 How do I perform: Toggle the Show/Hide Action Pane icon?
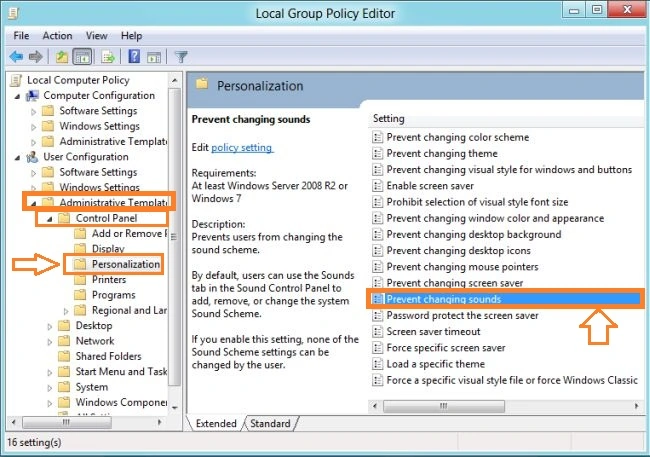[x=154, y=57]
